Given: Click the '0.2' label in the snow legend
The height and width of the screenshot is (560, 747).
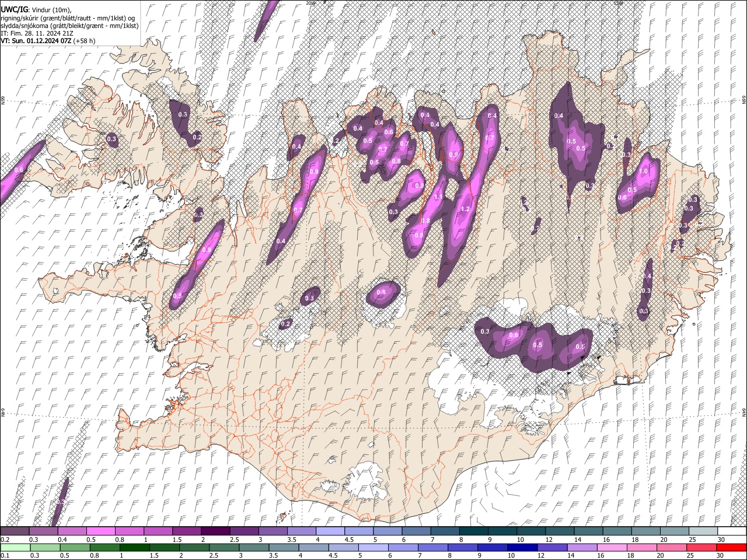Looking at the screenshot, I should [x=5, y=540].
